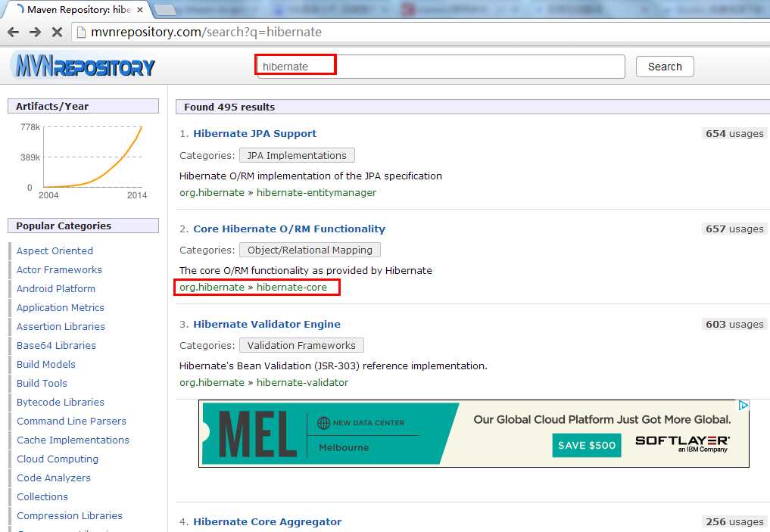Open Command Line Parsers category
Viewport: 770px width, 532px height.
tap(71, 421)
